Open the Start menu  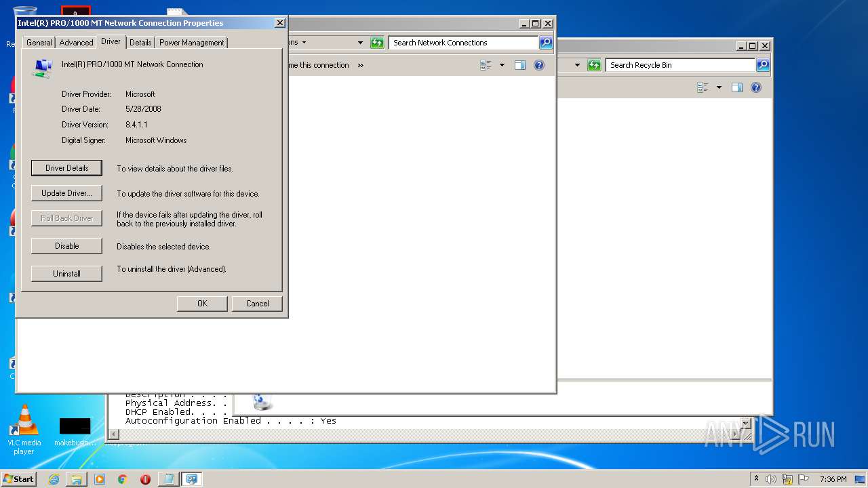click(19, 479)
